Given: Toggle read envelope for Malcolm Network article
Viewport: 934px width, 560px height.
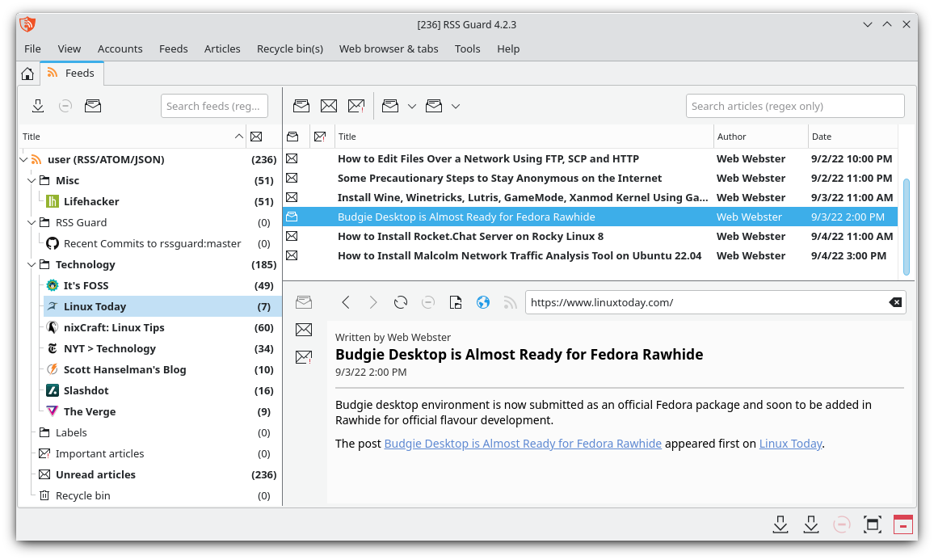Looking at the screenshot, I should (x=292, y=255).
